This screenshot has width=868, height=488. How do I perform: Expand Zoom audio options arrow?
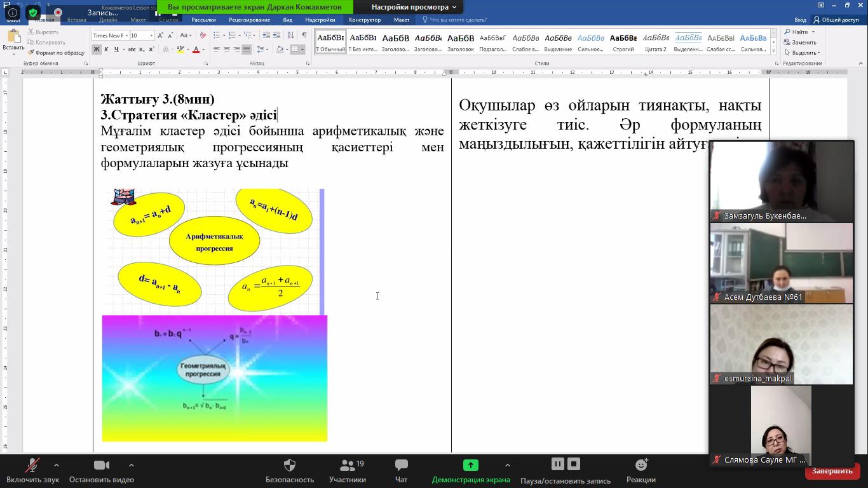pos(57,465)
